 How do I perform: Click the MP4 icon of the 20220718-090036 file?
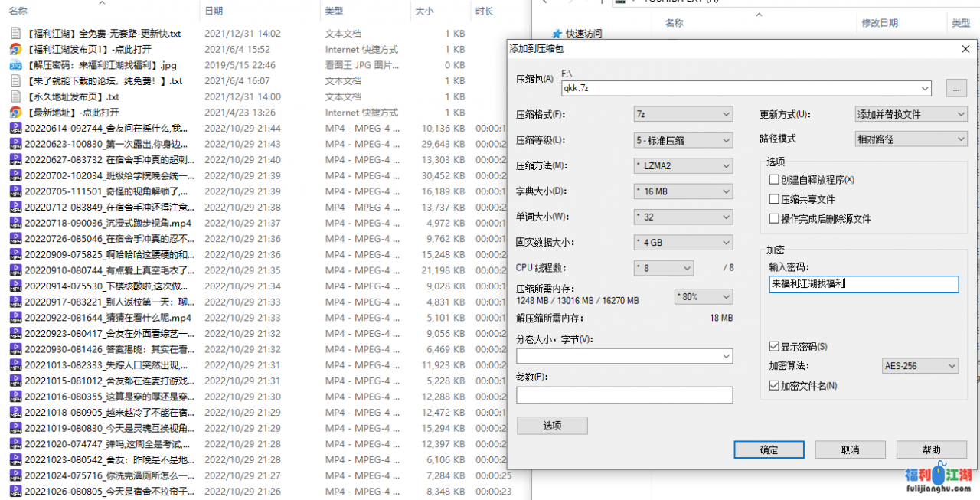15,223
